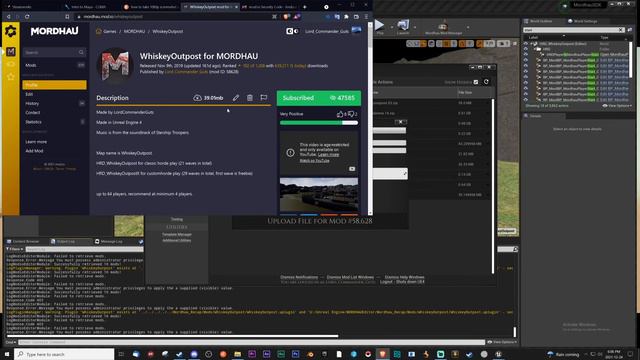The height and width of the screenshot is (360, 640).
Task: Toggle dark/light theme switch on mod.io
Action: pyautogui.click(x=292, y=31)
